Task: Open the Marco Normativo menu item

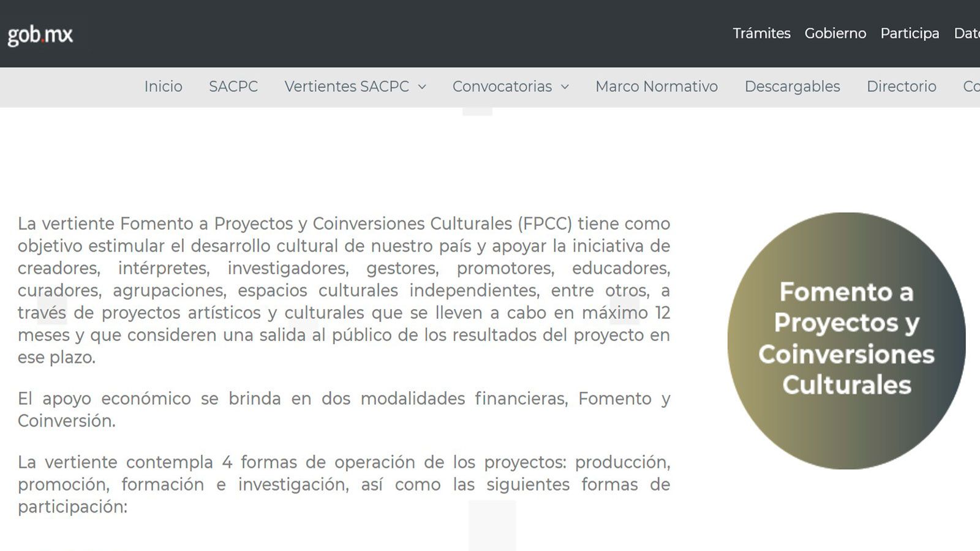Action: [x=657, y=86]
